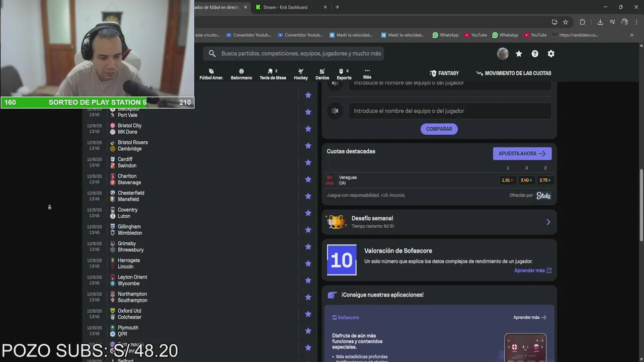This screenshot has width=644, height=362.
Task: Toggle favorite star for Bristol City vs MK Dons
Action: [x=308, y=129]
